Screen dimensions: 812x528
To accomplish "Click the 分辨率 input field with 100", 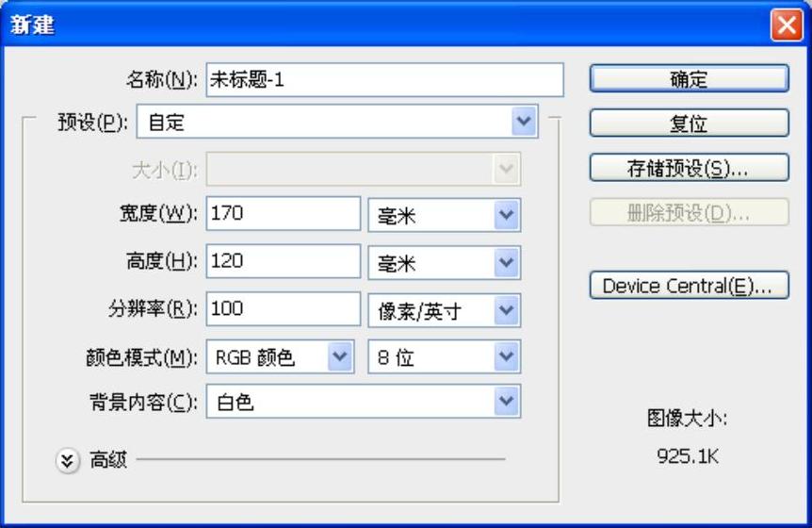I will click(x=283, y=308).
